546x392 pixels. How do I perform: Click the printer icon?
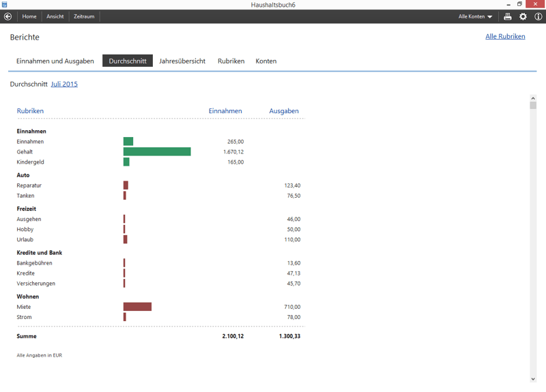click(x=507, y=16)
